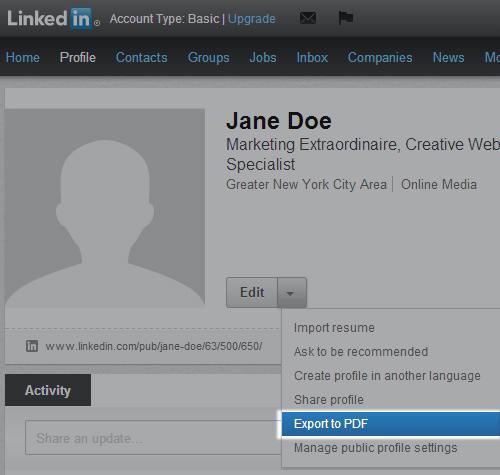Go to the Jobs navigation item

pos(263,57)
